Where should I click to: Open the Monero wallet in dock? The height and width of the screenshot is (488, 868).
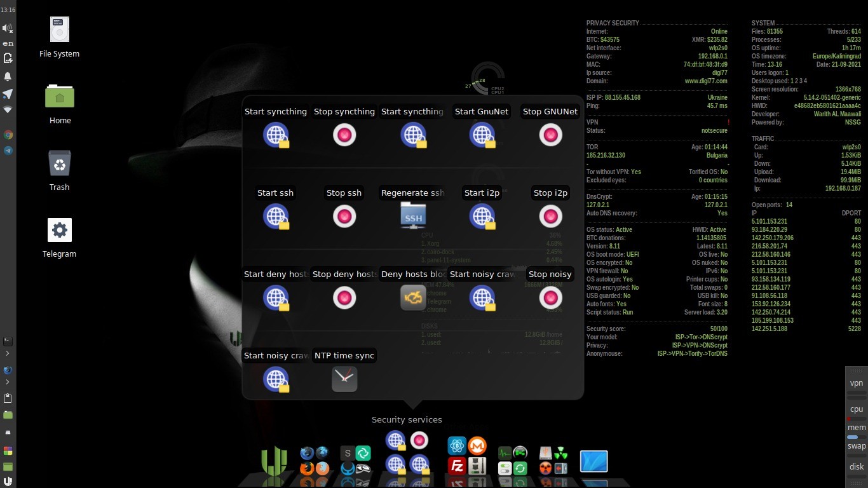coord(477,445)
